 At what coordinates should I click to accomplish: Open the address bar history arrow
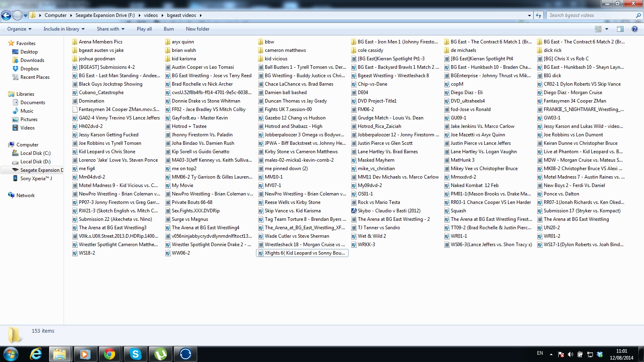click(529, 15)
